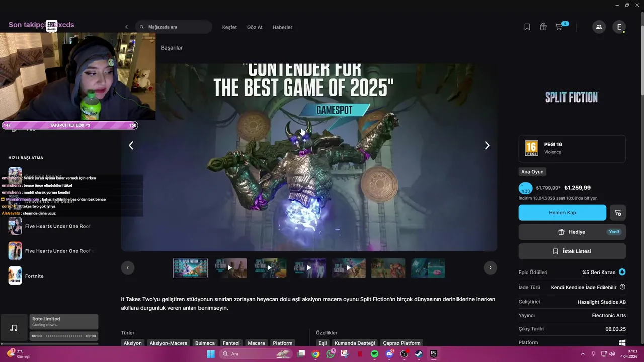
Task: Click the music note icon
Action: tap(14, 328)
